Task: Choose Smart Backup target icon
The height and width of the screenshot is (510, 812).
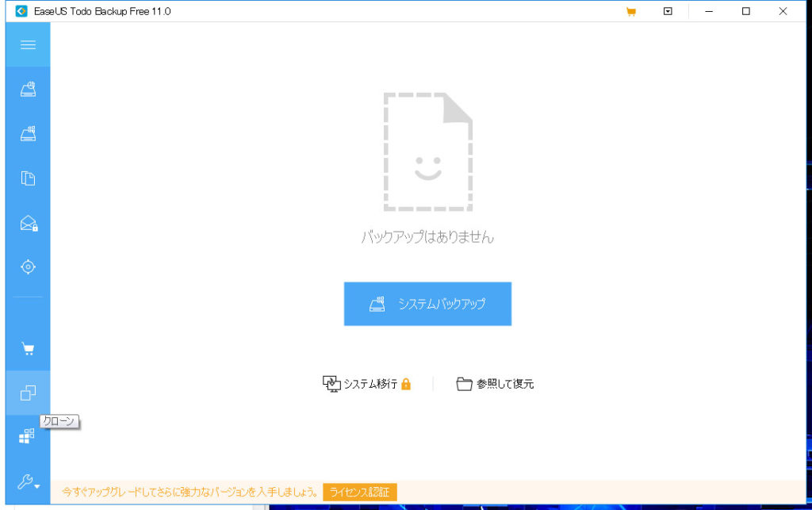Action: point(28,267)
